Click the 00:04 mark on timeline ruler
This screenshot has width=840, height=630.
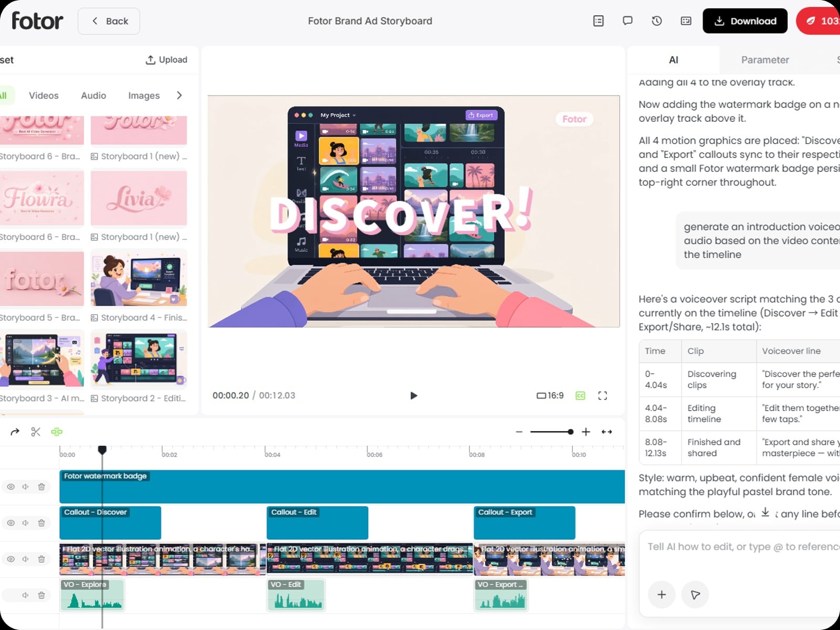click(x=272, y=454)
